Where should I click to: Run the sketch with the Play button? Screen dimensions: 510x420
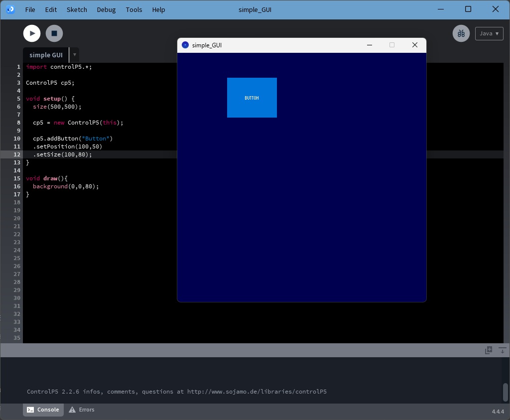point(32,33)
